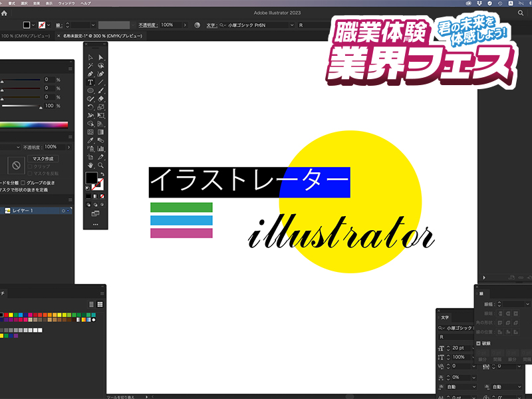Open the search magnifier in the app bar
This screenshot has height=399, width=532.
[521, 13]
